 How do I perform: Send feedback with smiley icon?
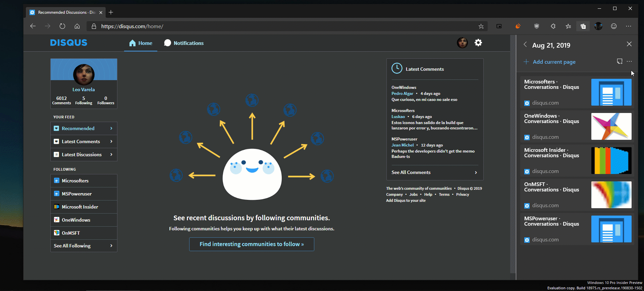point(614,26)
